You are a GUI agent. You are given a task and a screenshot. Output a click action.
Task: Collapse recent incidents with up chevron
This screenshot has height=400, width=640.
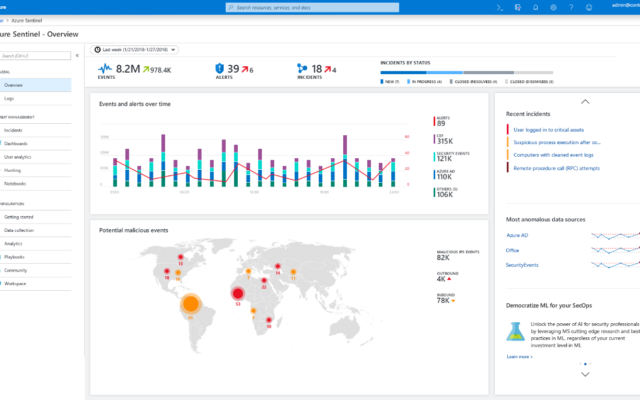(585, 102)
